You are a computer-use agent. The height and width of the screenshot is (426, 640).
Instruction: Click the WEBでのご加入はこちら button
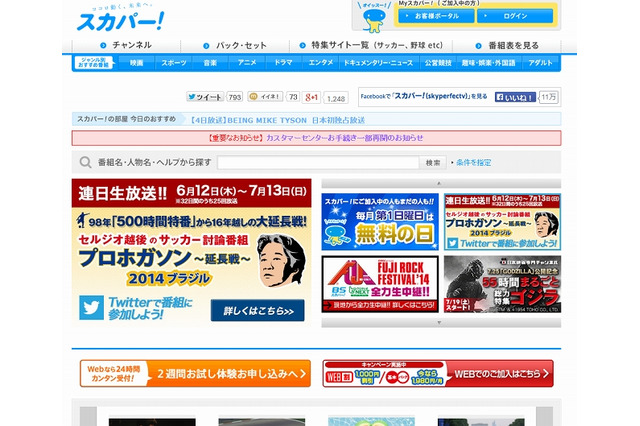click(438, 373)
